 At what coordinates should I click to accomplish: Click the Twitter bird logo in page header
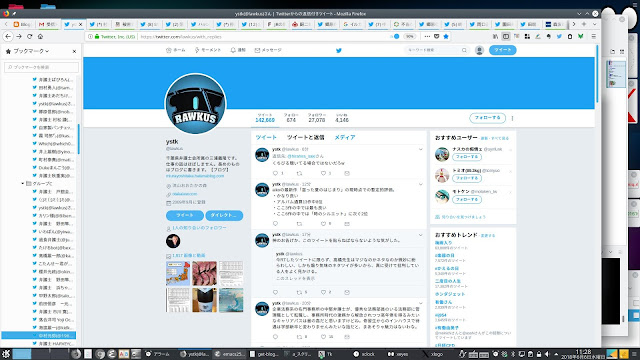(x=339, y=50)
